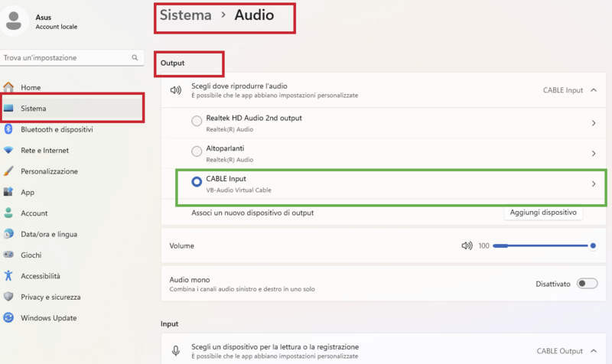
Task: Go to the Account settings section
Action: 34,213
